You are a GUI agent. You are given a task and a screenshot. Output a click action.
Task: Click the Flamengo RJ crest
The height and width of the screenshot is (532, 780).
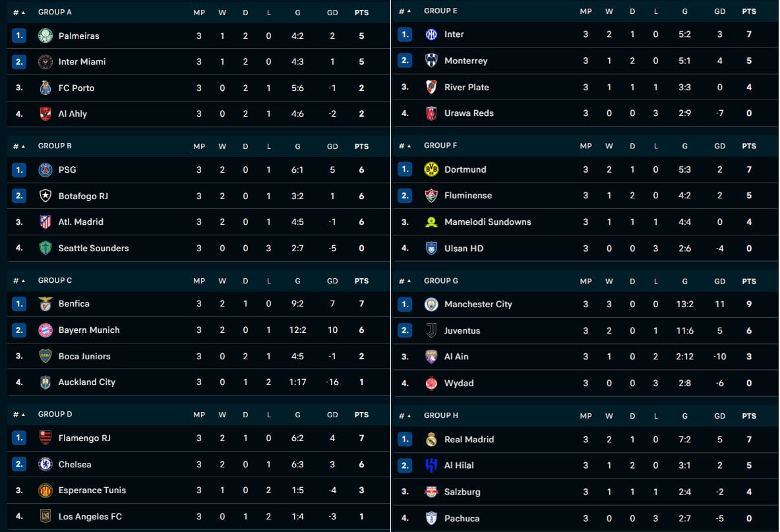[x=45, y=438]
